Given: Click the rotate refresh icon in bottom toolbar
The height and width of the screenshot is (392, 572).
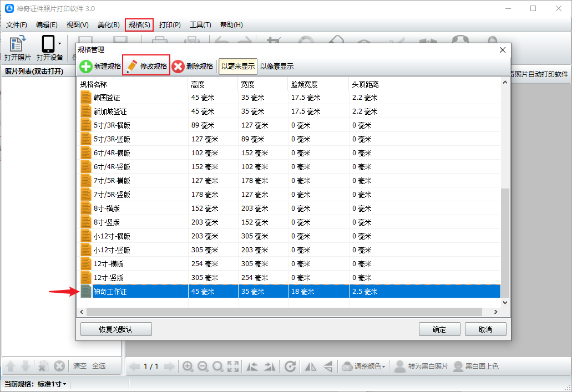Looking at the screenshot, I should click(x=290, y=366).
